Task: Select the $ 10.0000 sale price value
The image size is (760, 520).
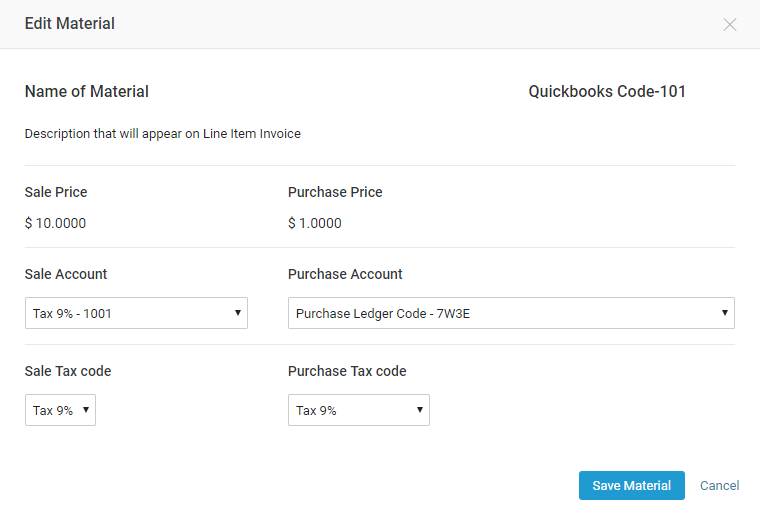Action: point(55,223)
